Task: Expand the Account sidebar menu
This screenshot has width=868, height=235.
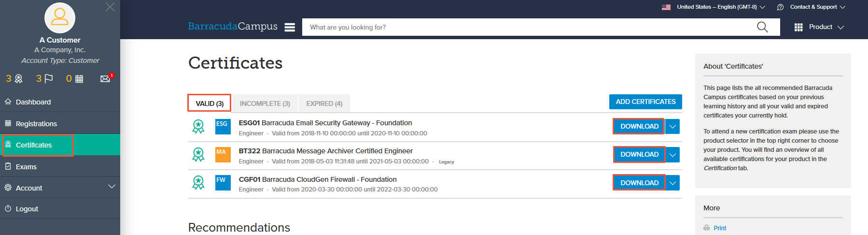Action: 60,188
